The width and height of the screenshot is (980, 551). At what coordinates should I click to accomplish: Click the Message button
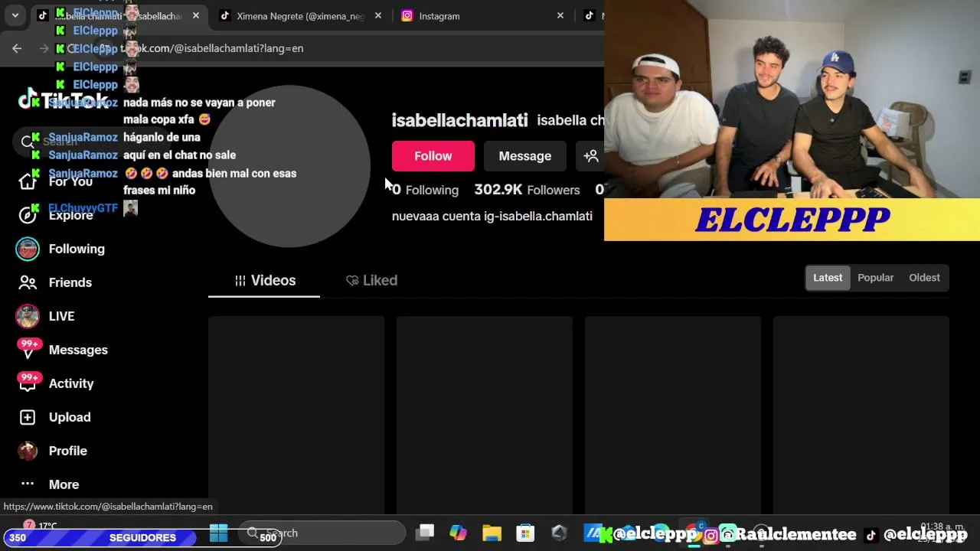[525, 156]
